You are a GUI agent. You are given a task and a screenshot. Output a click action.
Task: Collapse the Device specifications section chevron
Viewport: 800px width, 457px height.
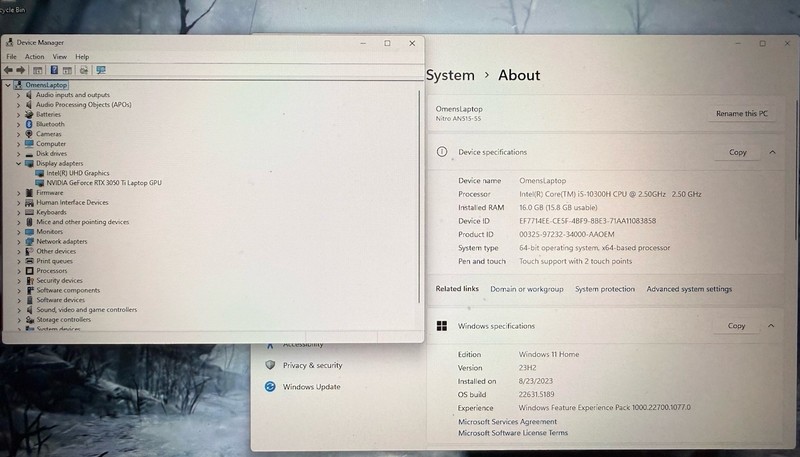tap(772, 152)
